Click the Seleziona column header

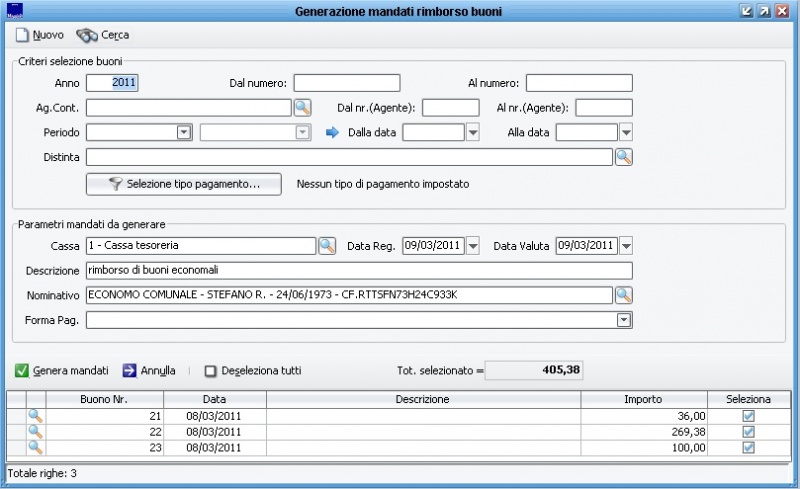pyautogui.click(x=748, y=400)
